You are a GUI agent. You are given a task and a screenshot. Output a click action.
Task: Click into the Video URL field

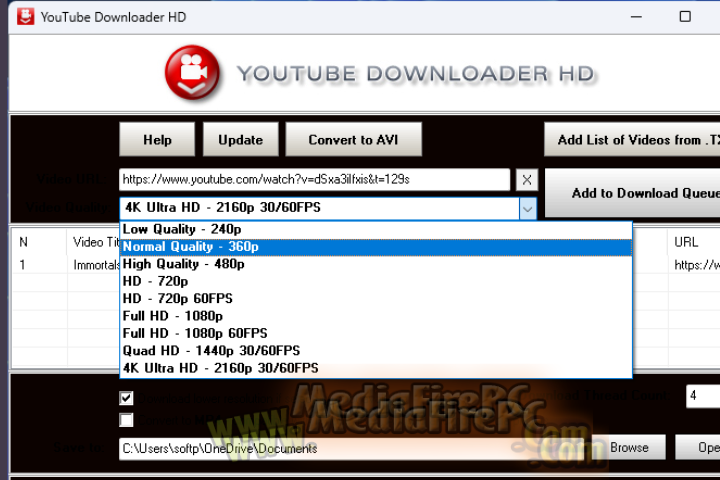[x=315, y=180]
